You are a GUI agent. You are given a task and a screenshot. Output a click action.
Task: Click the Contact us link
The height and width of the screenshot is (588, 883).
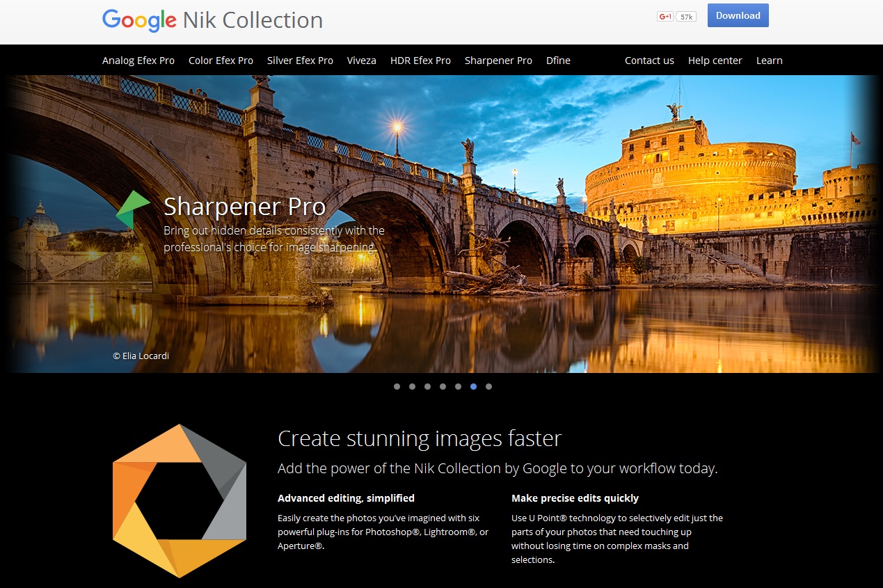[x=649, y=61]
